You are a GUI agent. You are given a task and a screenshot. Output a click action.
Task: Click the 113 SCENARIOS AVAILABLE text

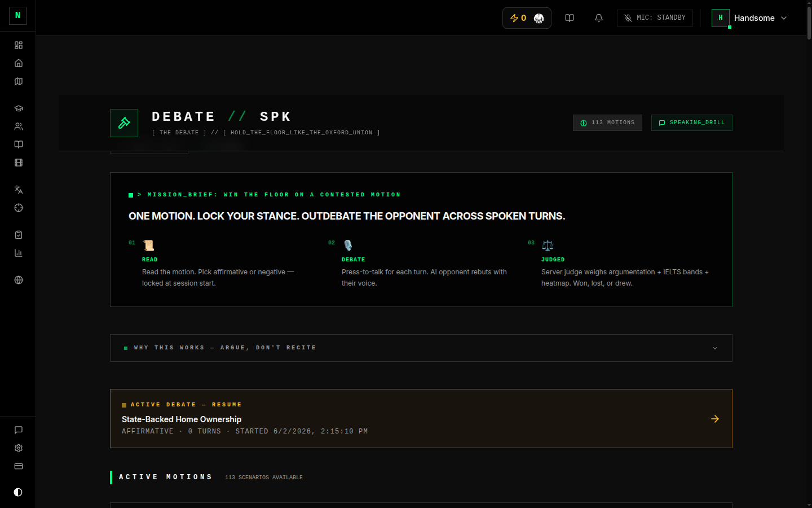pos(264,478)
